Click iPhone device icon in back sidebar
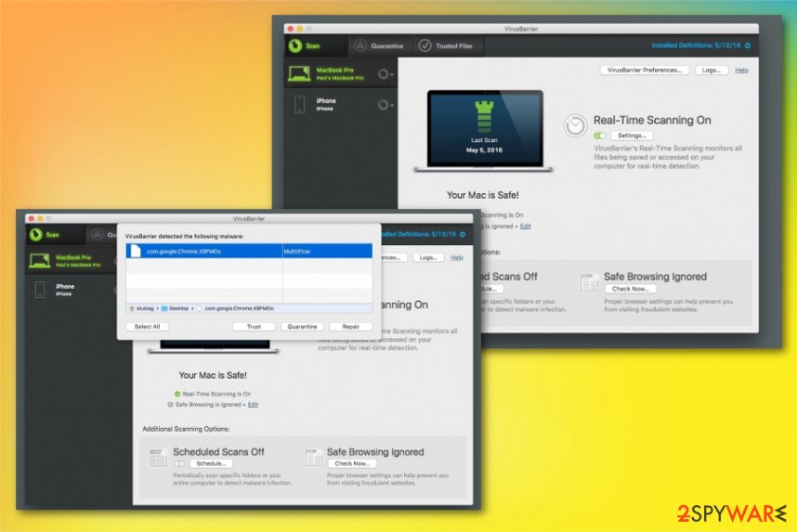The height and width of the screenshot is (532, 797). (299, 104)
